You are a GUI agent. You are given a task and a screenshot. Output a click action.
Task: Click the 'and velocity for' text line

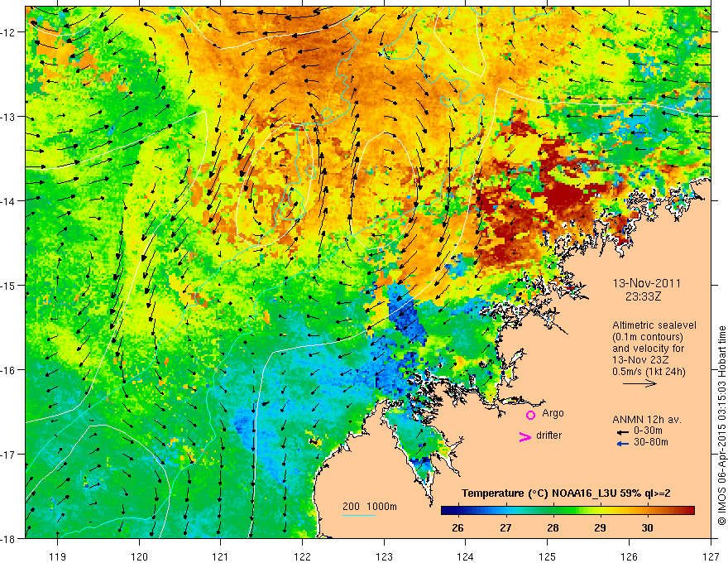(648, 349)
